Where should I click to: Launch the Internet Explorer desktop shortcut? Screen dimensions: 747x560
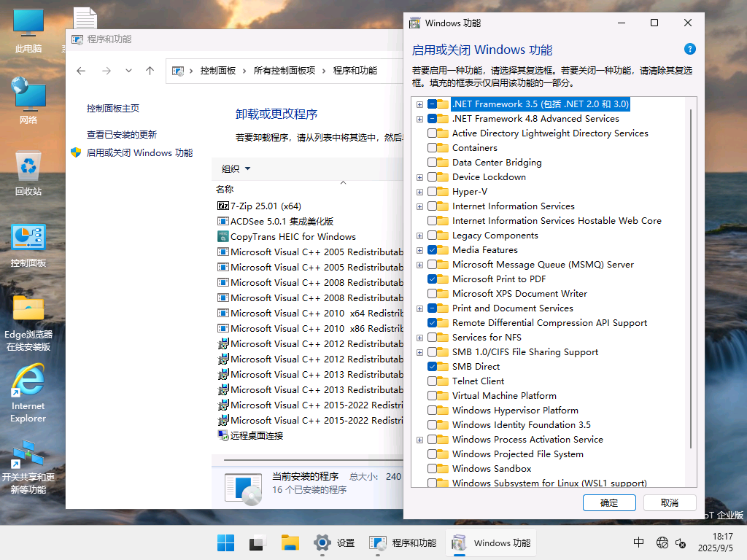(x=28, y=393)
